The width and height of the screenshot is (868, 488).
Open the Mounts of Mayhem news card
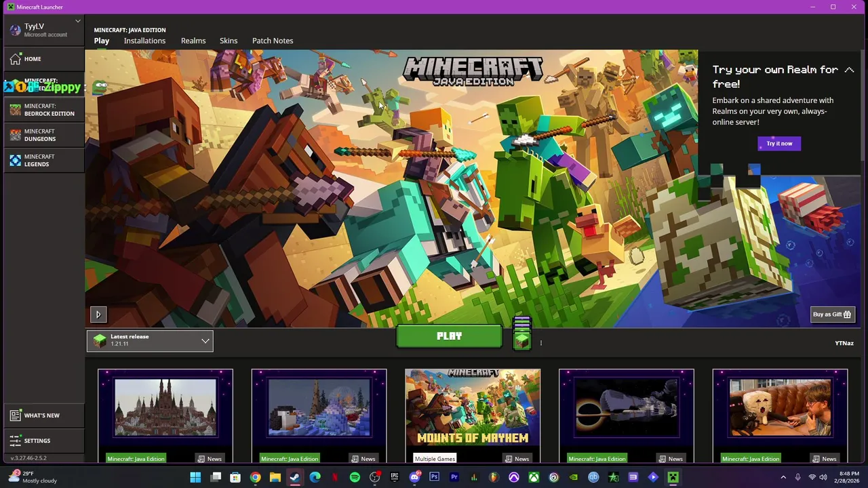point(473,415)
